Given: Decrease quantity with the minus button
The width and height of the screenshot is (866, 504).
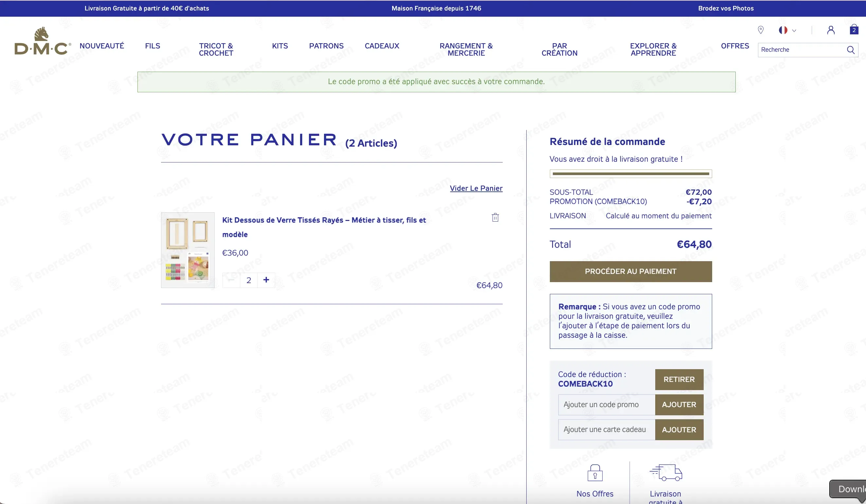Looking at the screenshot, I should [231, 280].
